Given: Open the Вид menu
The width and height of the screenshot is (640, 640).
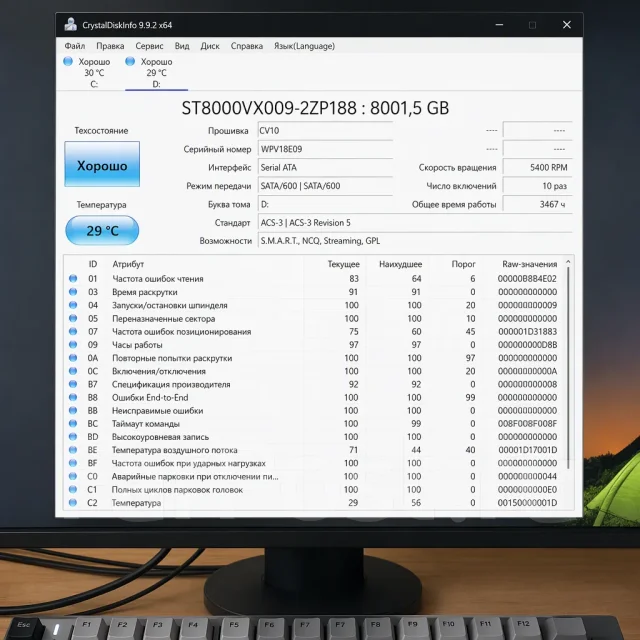Looking at the screenshot, I should tap(182, 46).
